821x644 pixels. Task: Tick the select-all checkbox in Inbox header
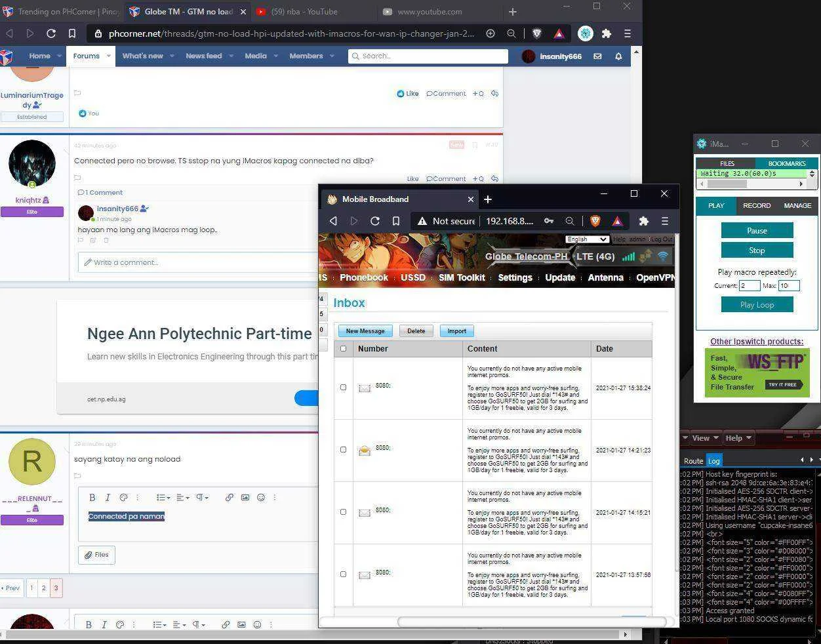point(343,349)
